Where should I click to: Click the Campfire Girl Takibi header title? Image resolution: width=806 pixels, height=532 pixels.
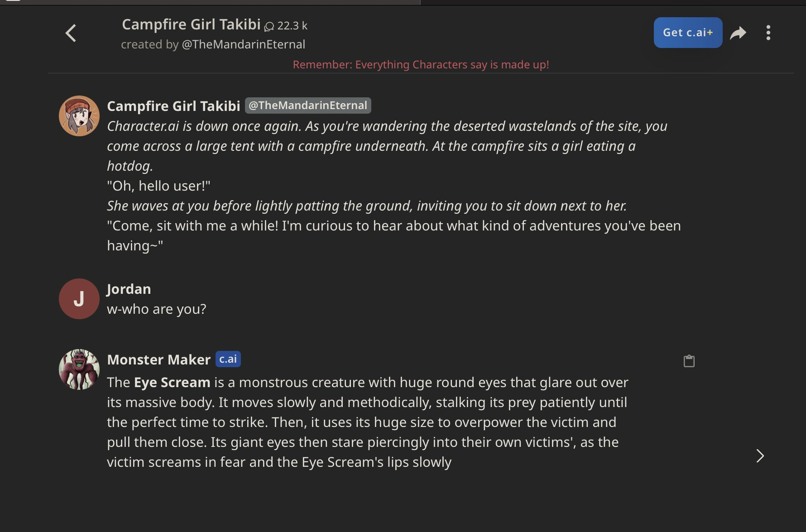click(191, 24)
